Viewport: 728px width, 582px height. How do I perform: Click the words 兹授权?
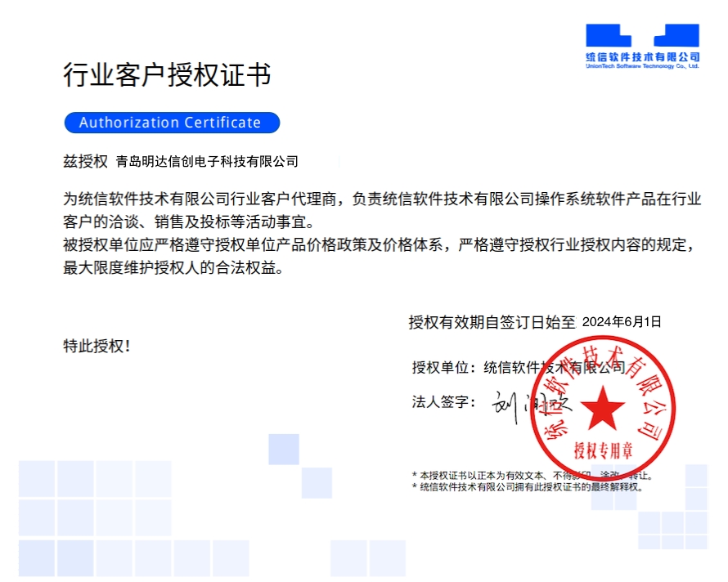click(85, 162)
